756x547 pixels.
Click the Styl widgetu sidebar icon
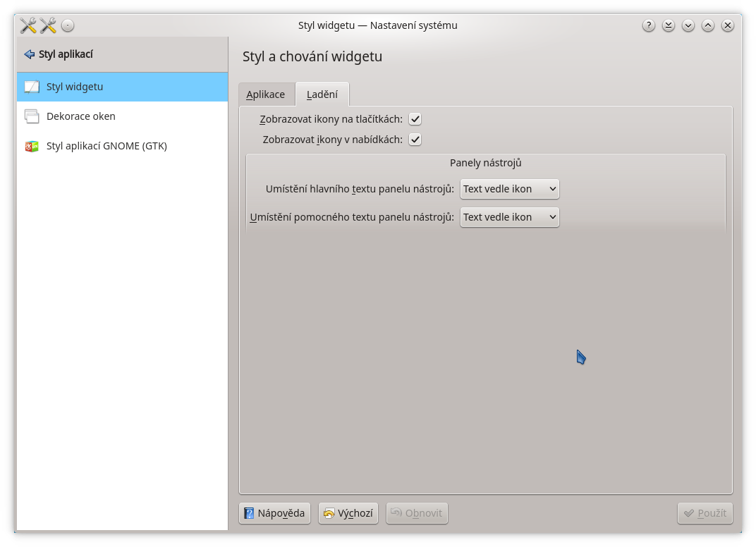pyautogui.click(x=32, y=87)
